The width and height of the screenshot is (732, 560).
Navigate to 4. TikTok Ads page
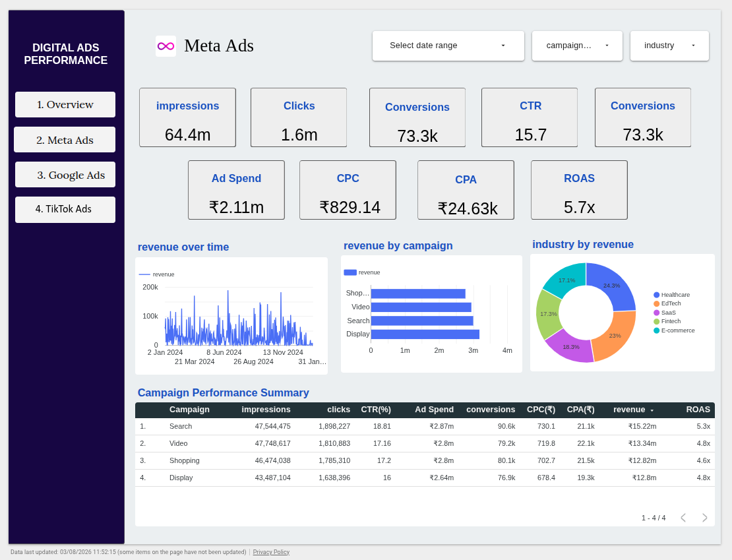65,209
